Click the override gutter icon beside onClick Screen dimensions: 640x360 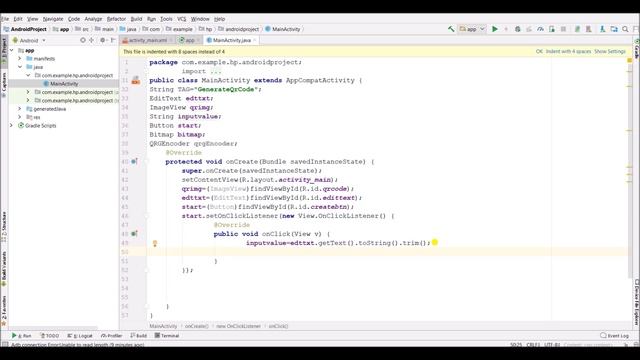tap(134, 233)
